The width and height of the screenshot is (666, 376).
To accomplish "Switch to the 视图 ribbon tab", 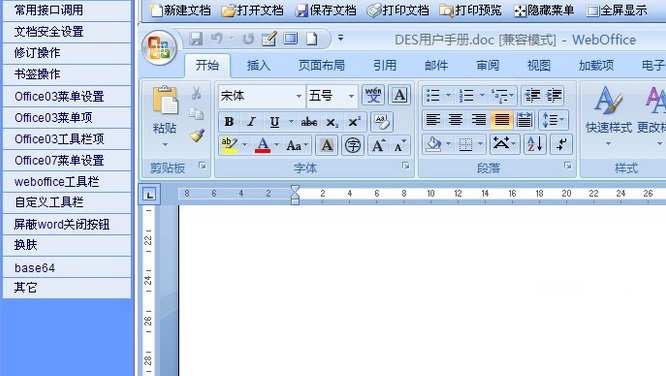I will (539, 65).
